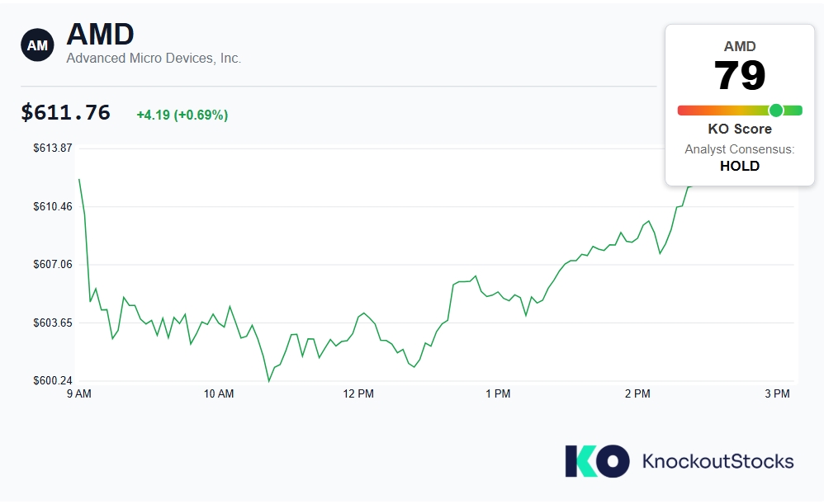Viewport: 824px width, 504px height.
Task: Click the 1 PM x-axis label
Action: pos(498,393)
